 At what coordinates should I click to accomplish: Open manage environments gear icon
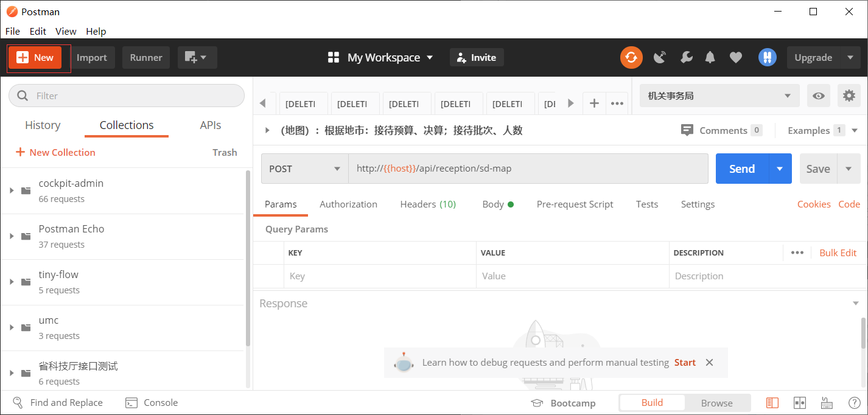pos(849,96)
